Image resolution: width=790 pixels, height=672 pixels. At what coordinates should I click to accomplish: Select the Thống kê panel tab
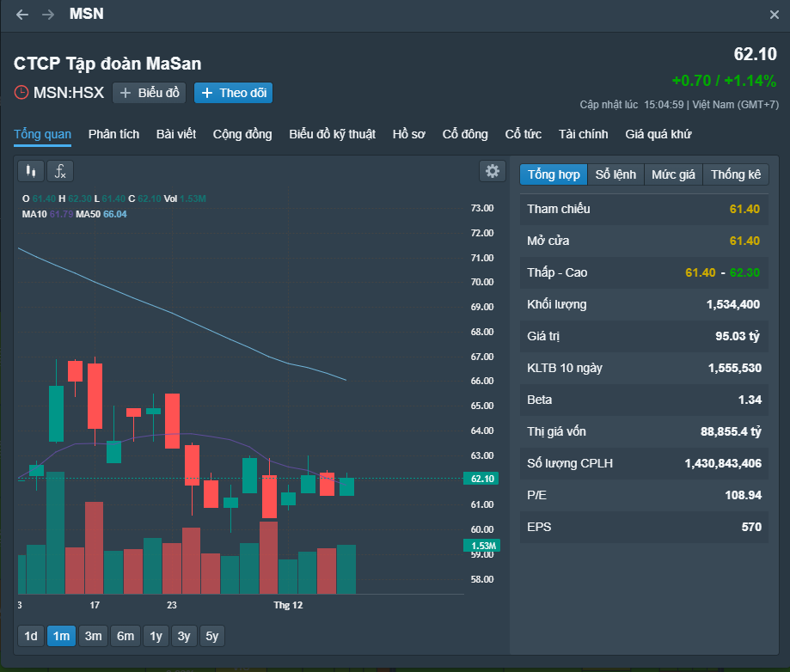(x=736, y=174)
